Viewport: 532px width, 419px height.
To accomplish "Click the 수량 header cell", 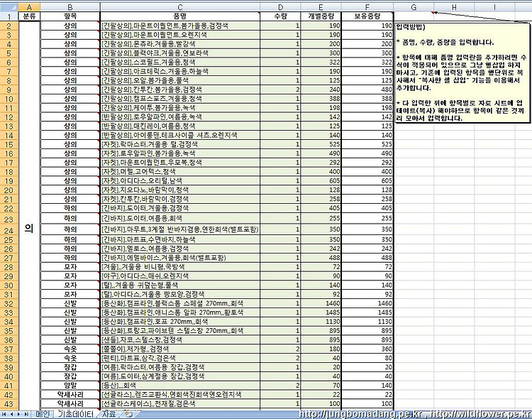I will (280, 16).
